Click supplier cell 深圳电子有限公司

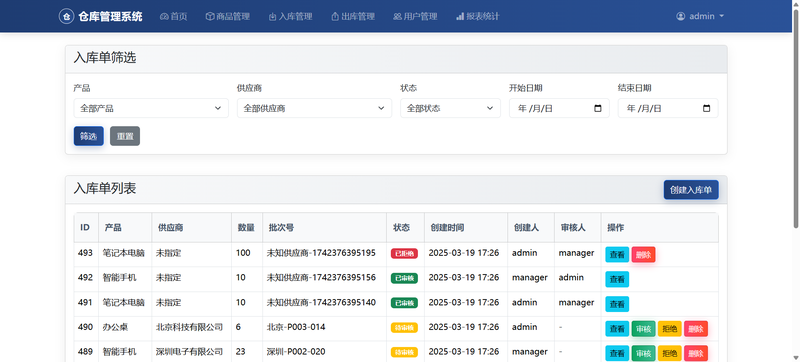pyautogui.click(x=189, y=352)
